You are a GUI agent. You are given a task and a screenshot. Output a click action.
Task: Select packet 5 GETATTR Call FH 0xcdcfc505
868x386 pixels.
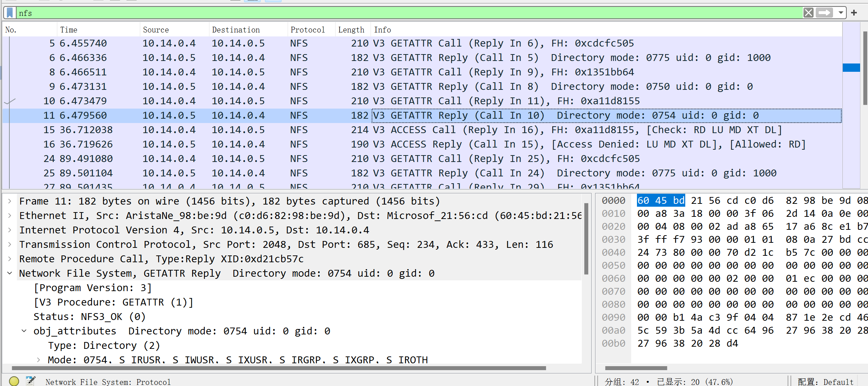pyautogui.click(x=422, y=43)
